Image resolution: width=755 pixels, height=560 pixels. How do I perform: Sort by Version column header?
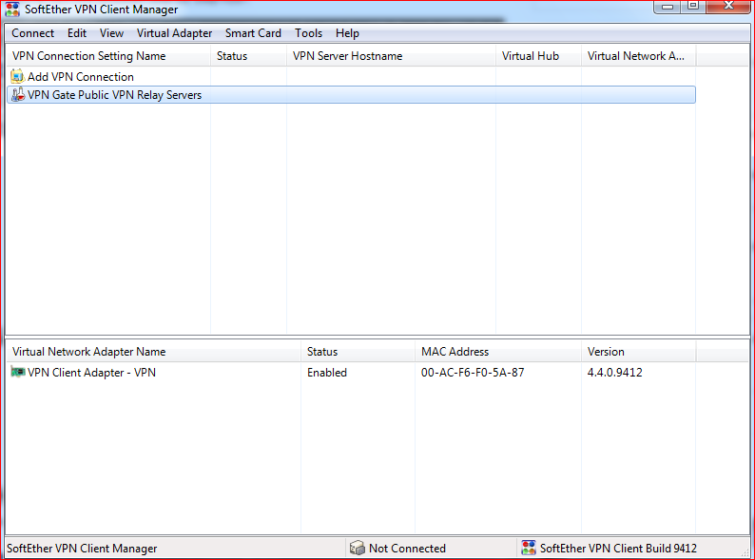coord(638,352)
